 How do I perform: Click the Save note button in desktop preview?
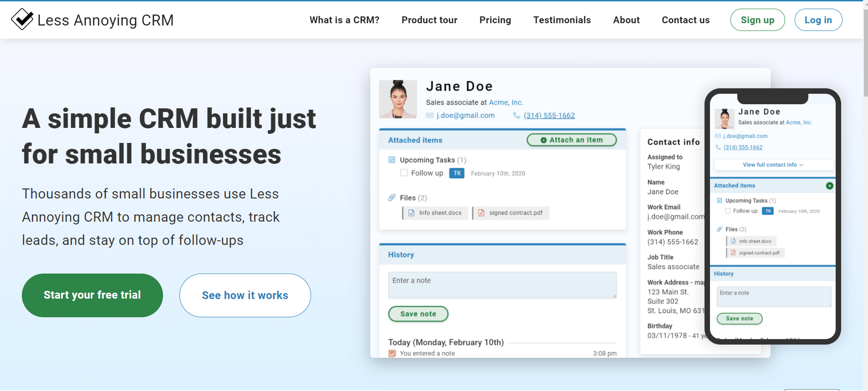tap(418, 314)
